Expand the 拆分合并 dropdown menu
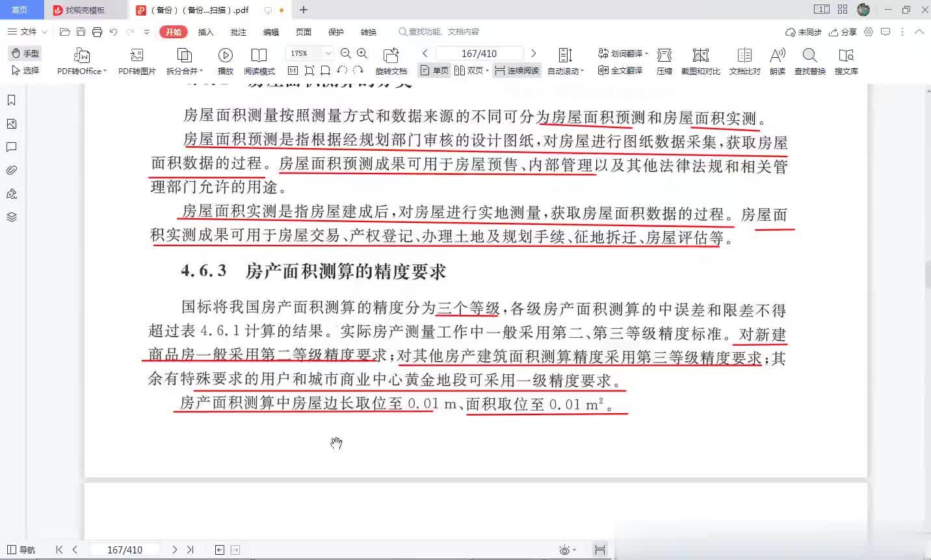The width and height of the screenshot is (931, 560). click(x=201, y=71)
